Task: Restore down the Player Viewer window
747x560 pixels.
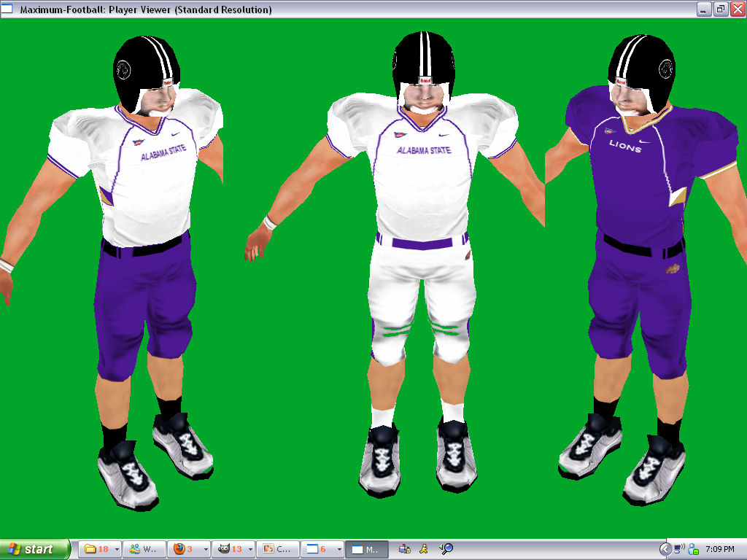Action: click(720, 9)
